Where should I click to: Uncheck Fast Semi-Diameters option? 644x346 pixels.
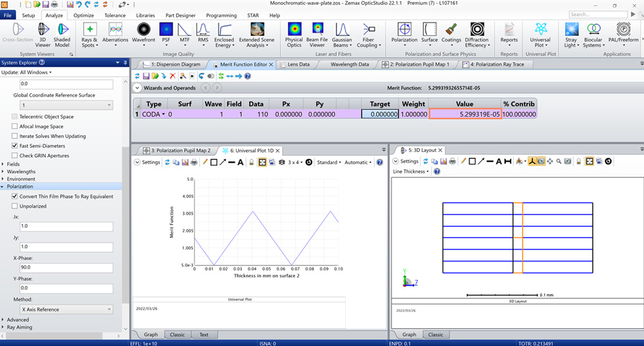click(15, 146)
